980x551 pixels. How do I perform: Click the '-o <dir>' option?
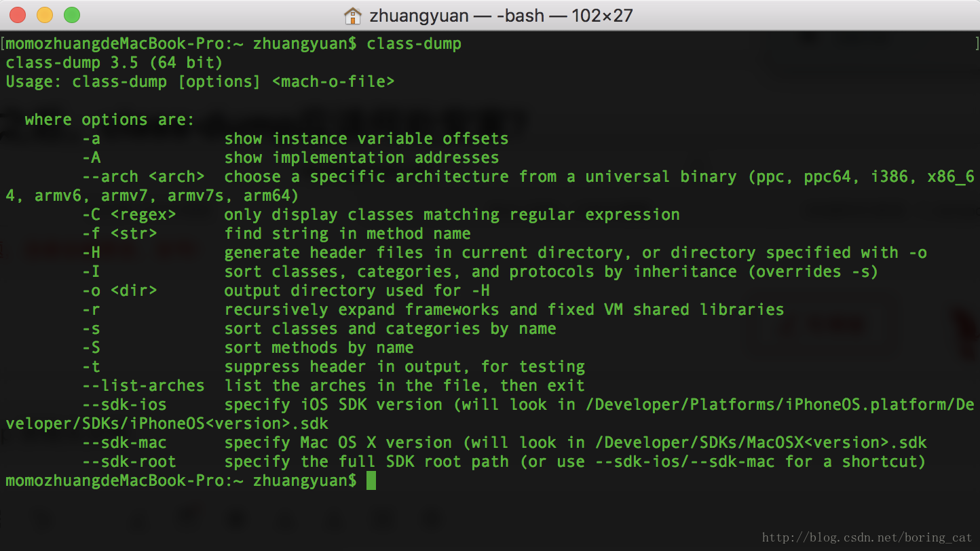tap(119, 291)
